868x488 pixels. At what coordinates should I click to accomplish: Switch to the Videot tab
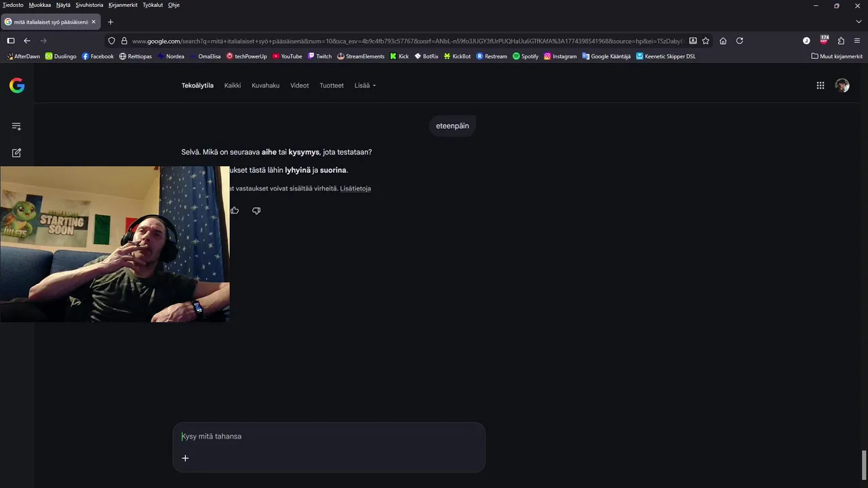(299, 85)
